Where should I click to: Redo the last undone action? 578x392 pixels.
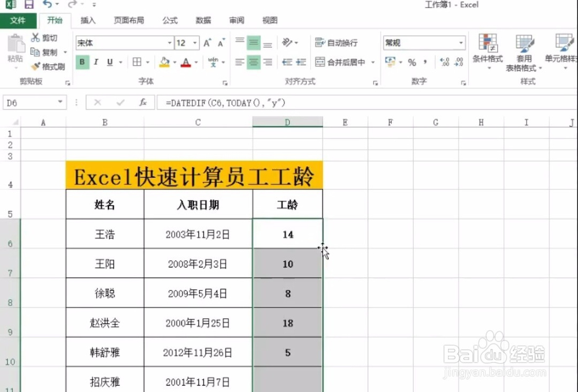[73, 4]
